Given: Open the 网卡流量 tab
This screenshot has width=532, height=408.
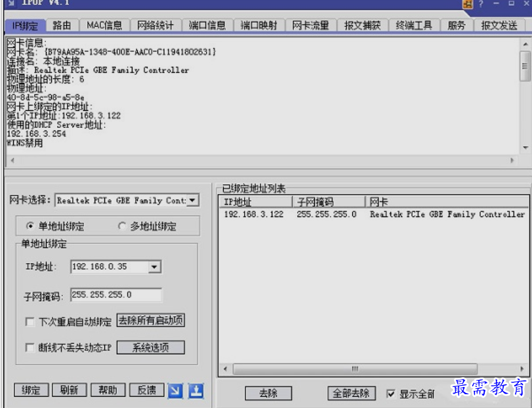Looking at the screenshot, I should [x=310, y=26].
